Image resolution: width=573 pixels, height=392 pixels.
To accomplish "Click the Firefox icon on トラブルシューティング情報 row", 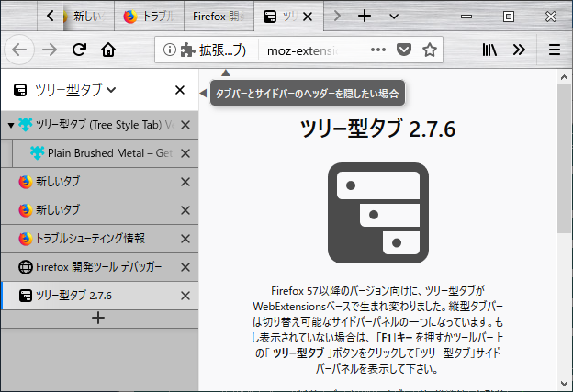I will 26,239.
